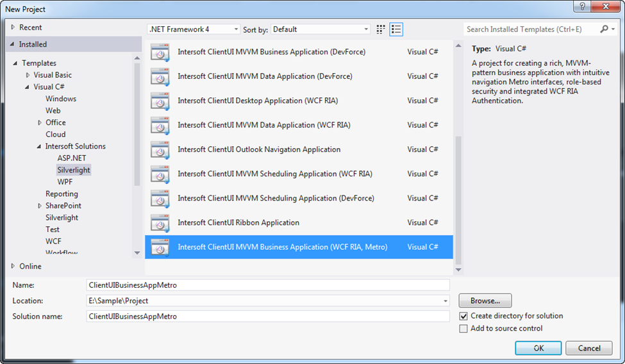Select the standalone Silverlight category below SharePoint
The height and width of the screenshot is (364, 625).
(x=62, y=218)
